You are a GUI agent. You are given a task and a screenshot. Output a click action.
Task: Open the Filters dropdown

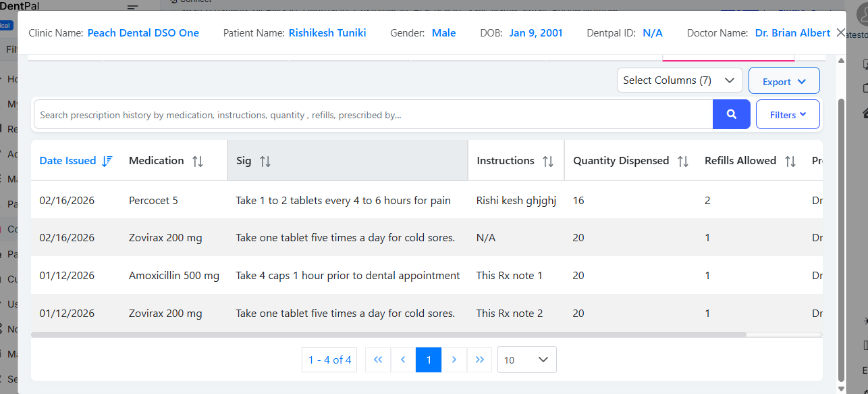click(788, 114)
